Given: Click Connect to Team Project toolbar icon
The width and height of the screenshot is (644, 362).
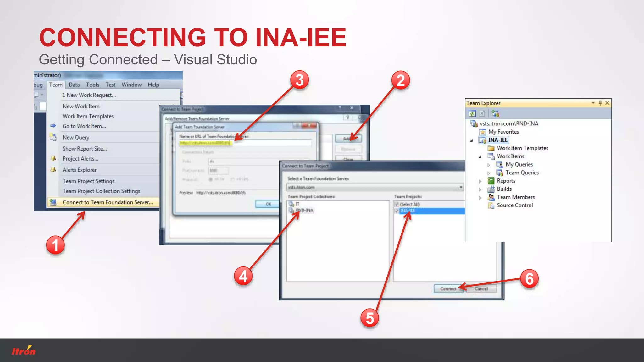Looking at the screenshot, I should coord(496,113).
